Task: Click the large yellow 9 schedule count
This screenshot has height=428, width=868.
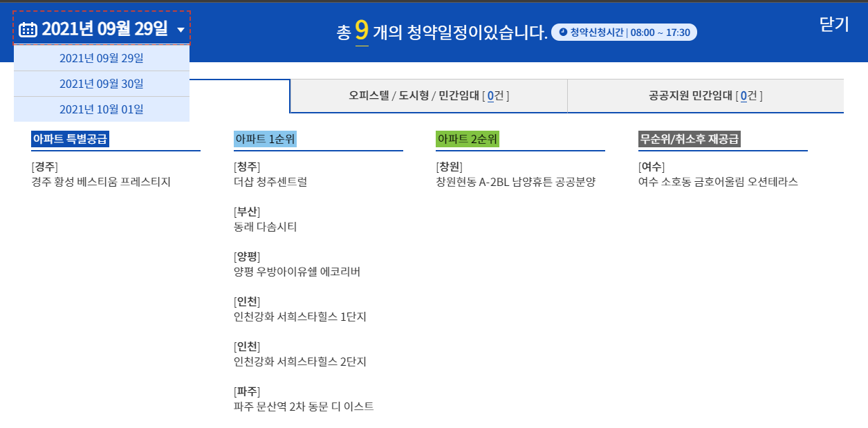Action: 362,30
